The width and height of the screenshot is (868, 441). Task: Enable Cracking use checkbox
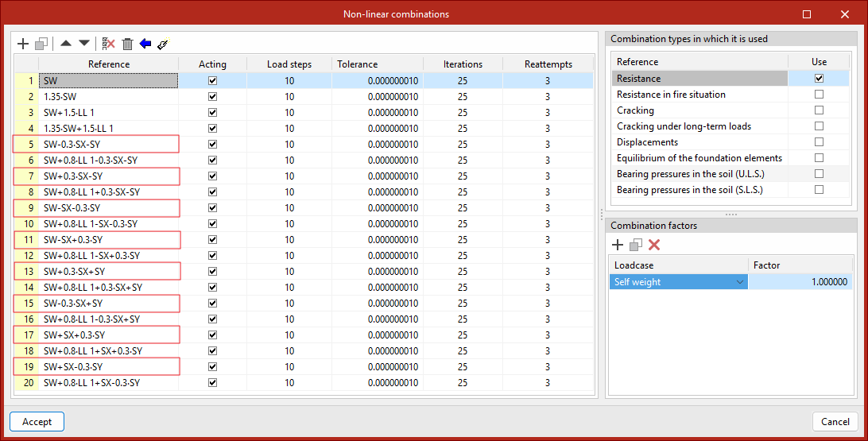tap(819, 110)
